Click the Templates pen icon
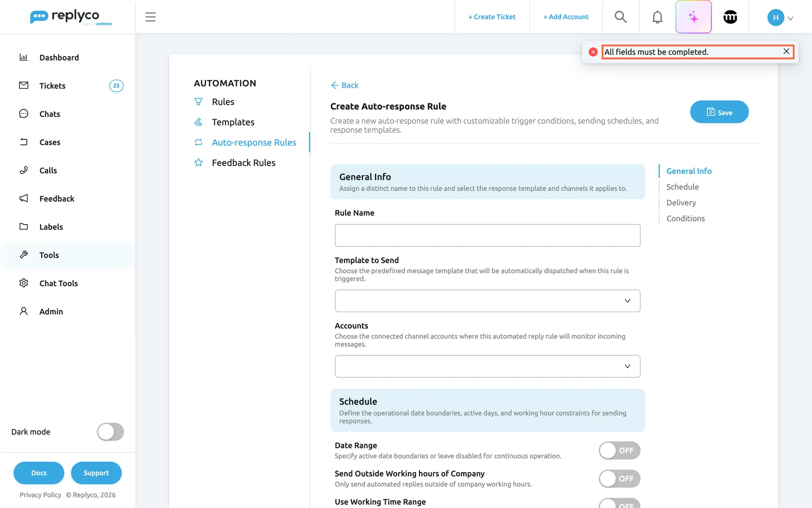This screenshot has height=508, width=812. (198, 122)
